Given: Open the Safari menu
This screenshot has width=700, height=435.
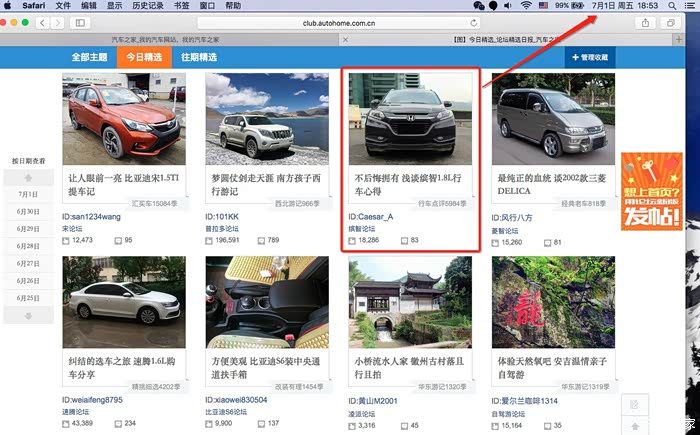Looking at the screenshot, I should (x=33, y=5).
